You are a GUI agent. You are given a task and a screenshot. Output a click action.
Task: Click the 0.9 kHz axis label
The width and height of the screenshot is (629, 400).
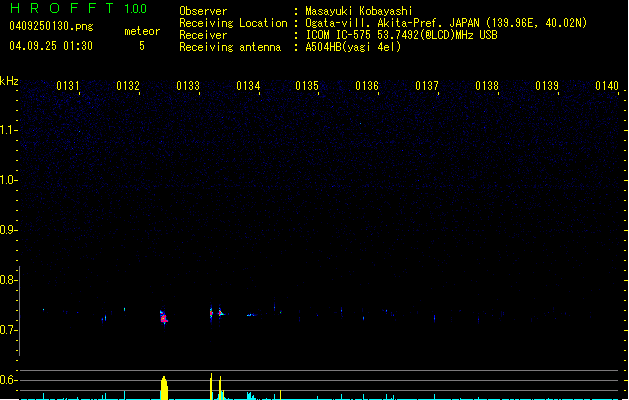tap(8, 230)
